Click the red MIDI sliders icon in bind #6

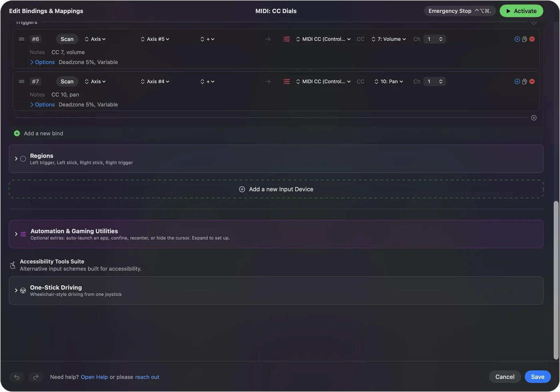pos(287,39)
